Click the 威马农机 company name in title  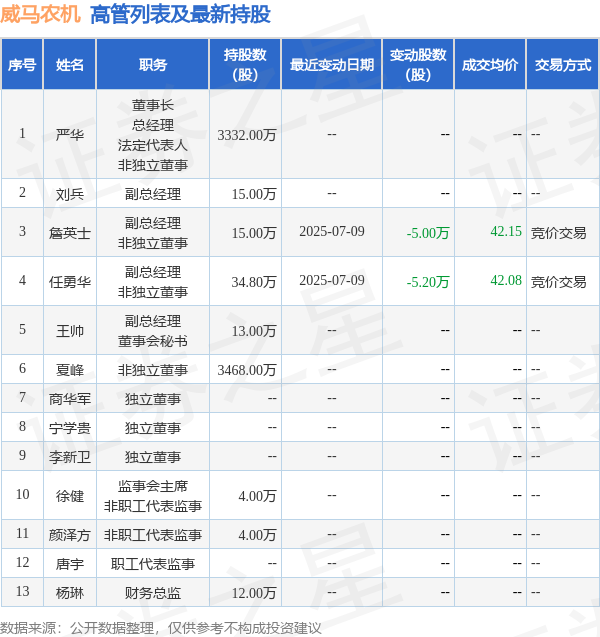pos(40,15)
